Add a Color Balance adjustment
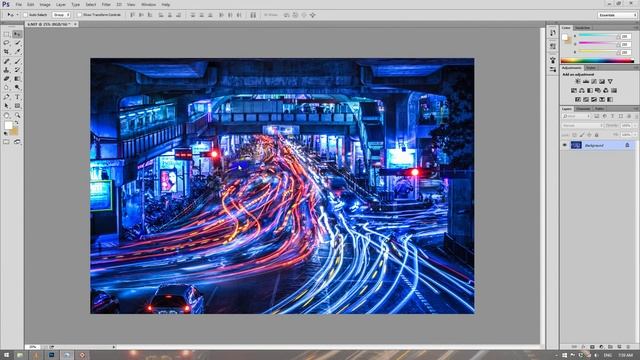The image size is (640, 360). pos(582,90)
